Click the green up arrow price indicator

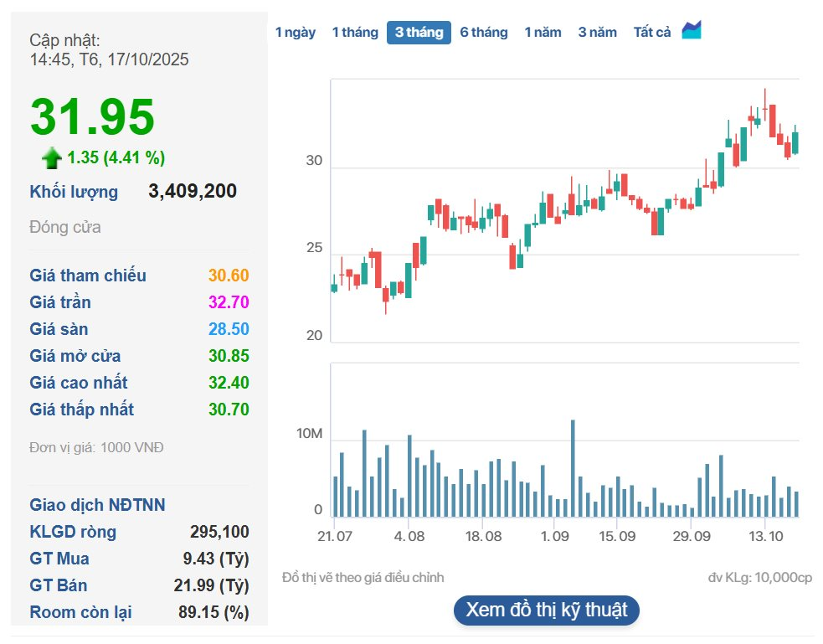point(52,157)
